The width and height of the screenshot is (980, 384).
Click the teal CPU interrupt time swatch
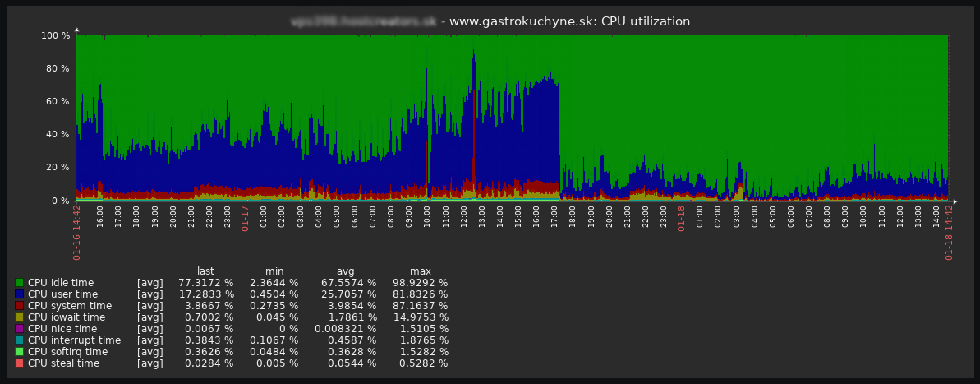tap(19, 340)
